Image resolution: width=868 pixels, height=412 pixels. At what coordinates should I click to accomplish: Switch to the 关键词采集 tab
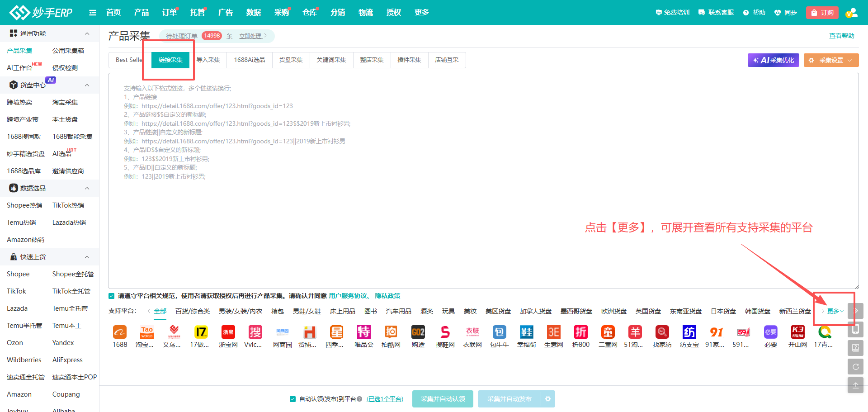coord(331,60)
